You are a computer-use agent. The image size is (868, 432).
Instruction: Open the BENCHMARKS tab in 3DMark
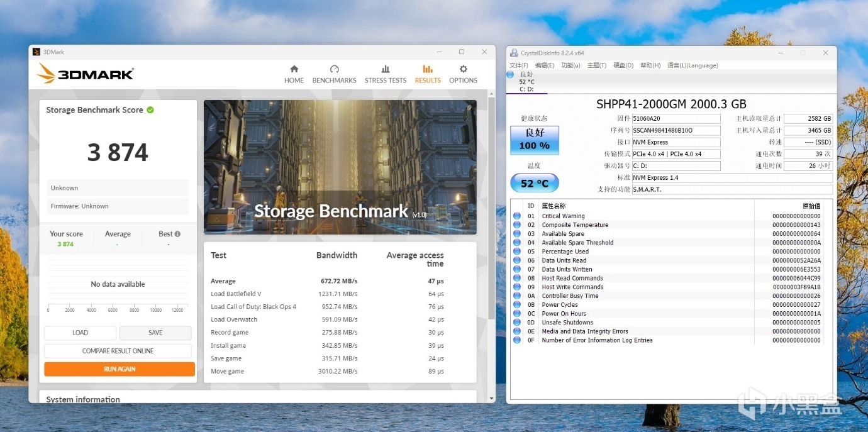coord(334,74)
